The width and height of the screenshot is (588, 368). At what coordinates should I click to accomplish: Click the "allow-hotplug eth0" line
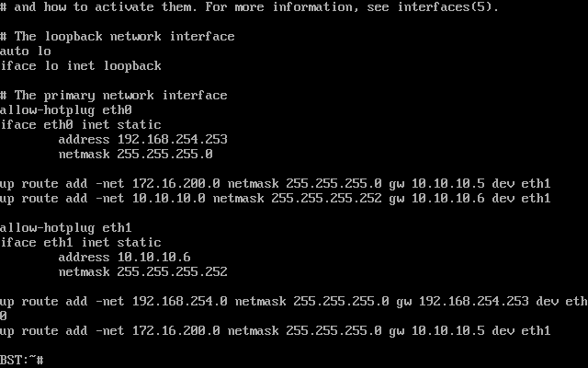tap(66, 110)
